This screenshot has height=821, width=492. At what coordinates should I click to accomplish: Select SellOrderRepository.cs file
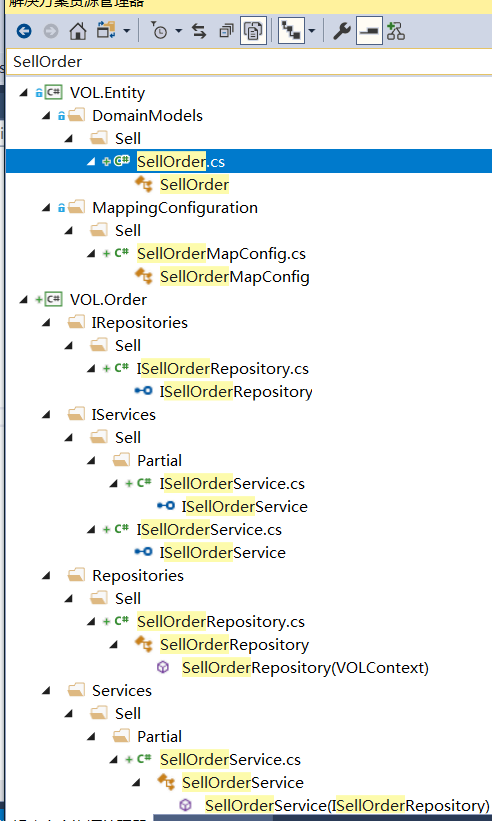220,622
